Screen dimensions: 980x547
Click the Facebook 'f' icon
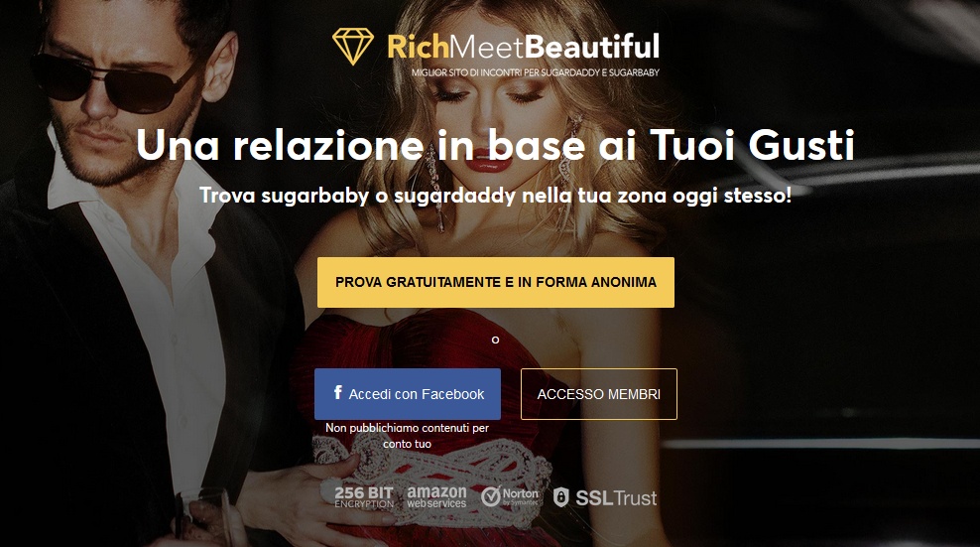[x=337, y=392]
